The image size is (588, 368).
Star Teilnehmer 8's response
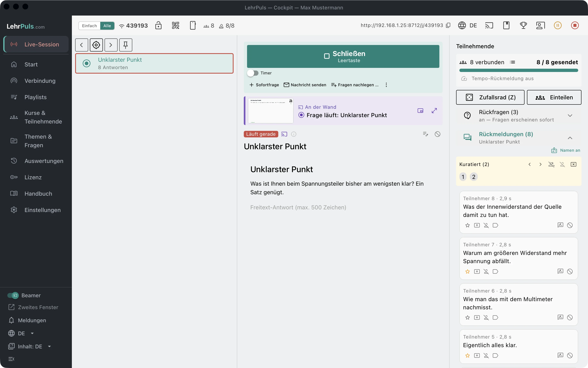(x=468, y=225)
